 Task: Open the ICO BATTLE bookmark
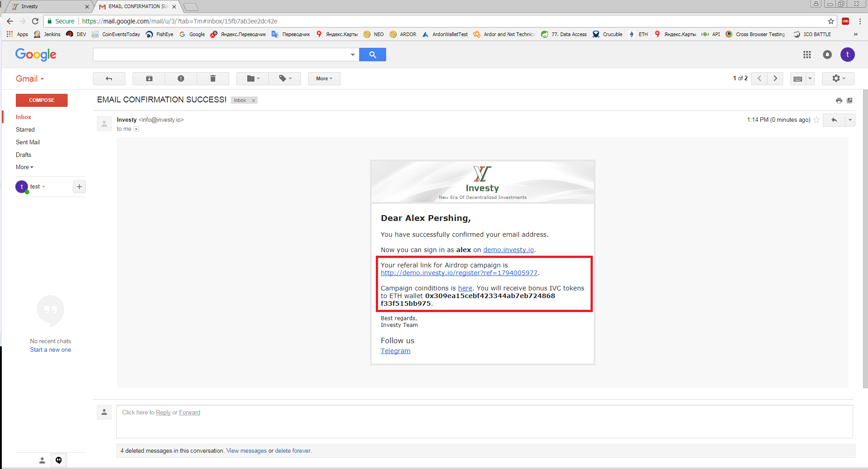(812, 34)
